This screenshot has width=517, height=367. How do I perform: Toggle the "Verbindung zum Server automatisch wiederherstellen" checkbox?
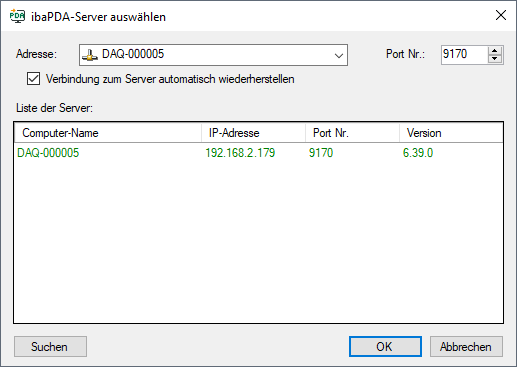click(33, 79)
